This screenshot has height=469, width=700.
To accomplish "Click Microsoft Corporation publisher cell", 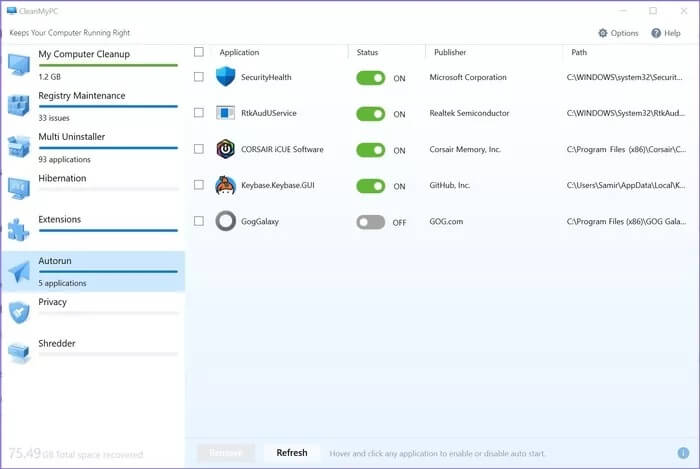I will click(468, 77).
